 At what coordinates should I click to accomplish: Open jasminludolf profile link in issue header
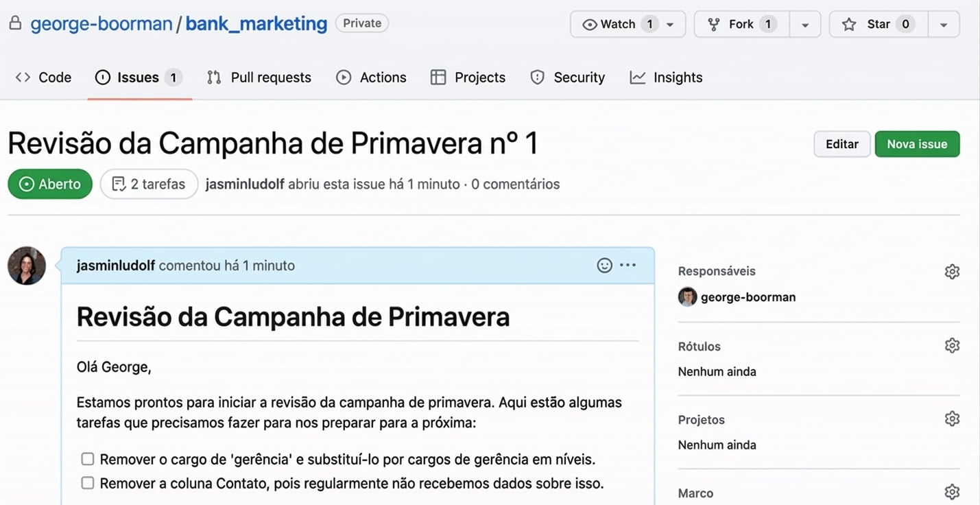point(245,184)
